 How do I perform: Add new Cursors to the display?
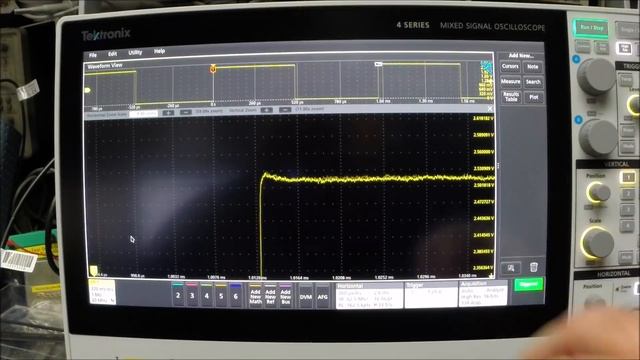[510, 67]
